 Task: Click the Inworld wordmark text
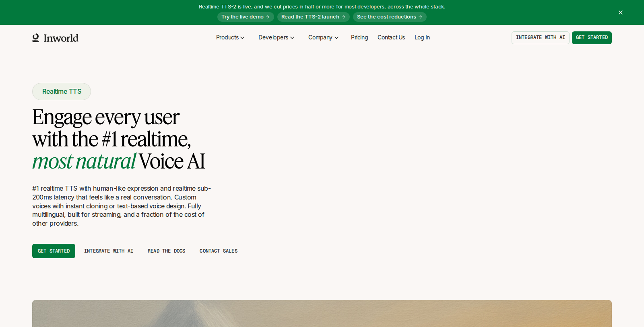click(x=61, y=38)
